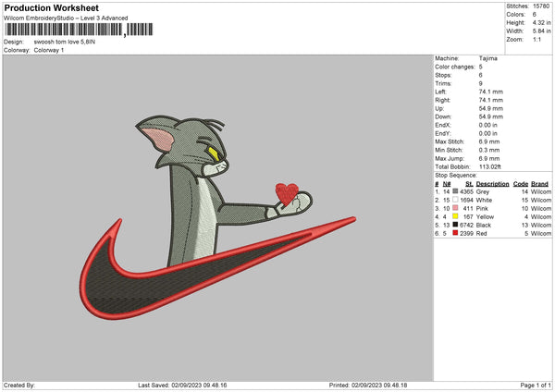Click the 'Brand' column header
The image size is (555, 392).
(539, 184)
